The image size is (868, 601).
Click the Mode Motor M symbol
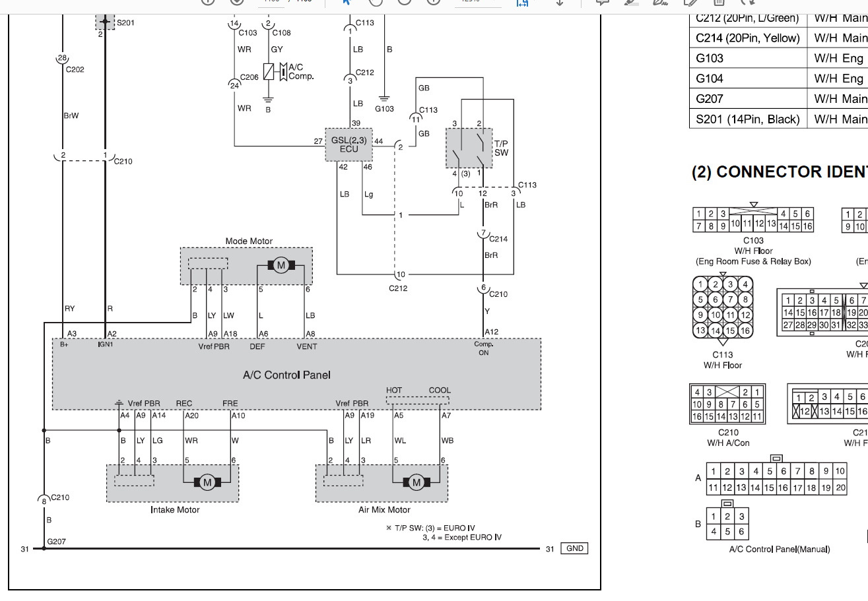pos(281,265)
